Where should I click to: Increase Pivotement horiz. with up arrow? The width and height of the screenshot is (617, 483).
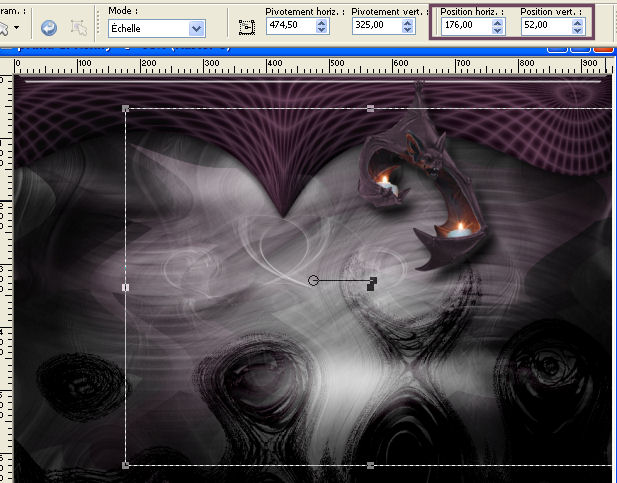pyautogui.click(x=321, y=23)
